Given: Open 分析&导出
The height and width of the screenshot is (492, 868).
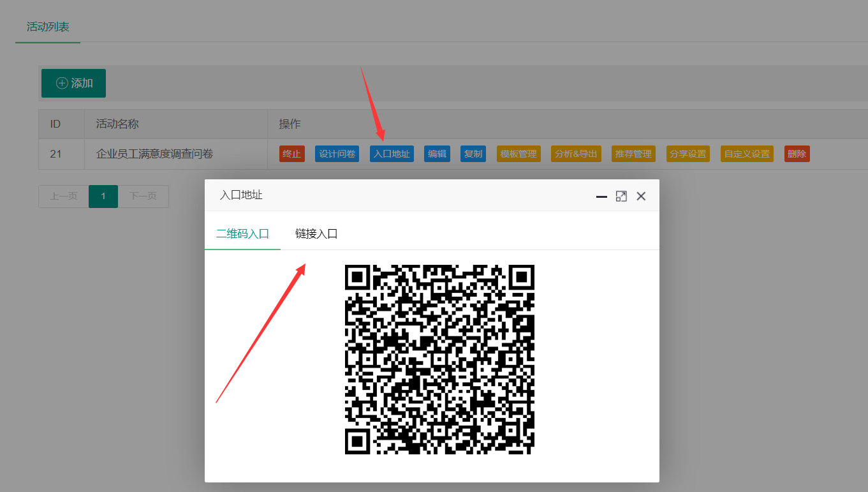Looking at the screenshot, I should [x=576, y=154].
